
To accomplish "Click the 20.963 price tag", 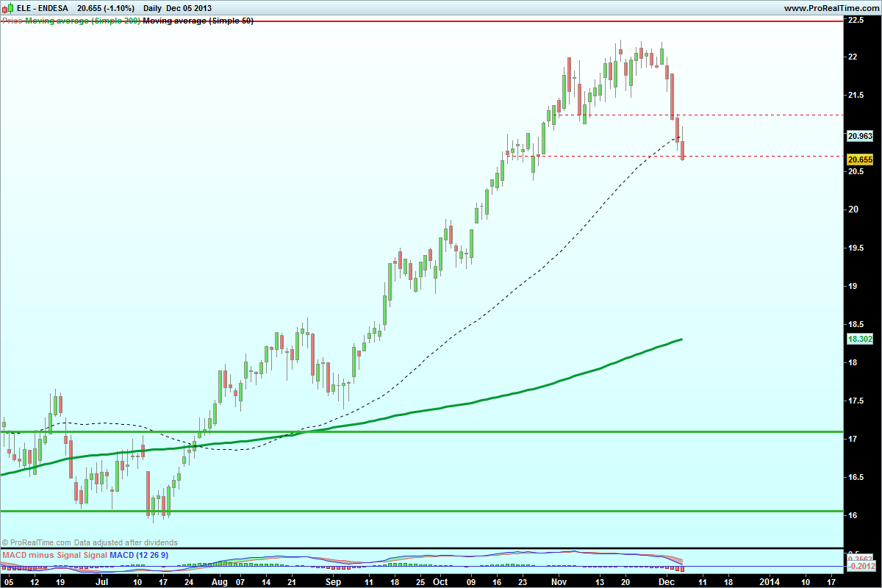I will point(860,136).
